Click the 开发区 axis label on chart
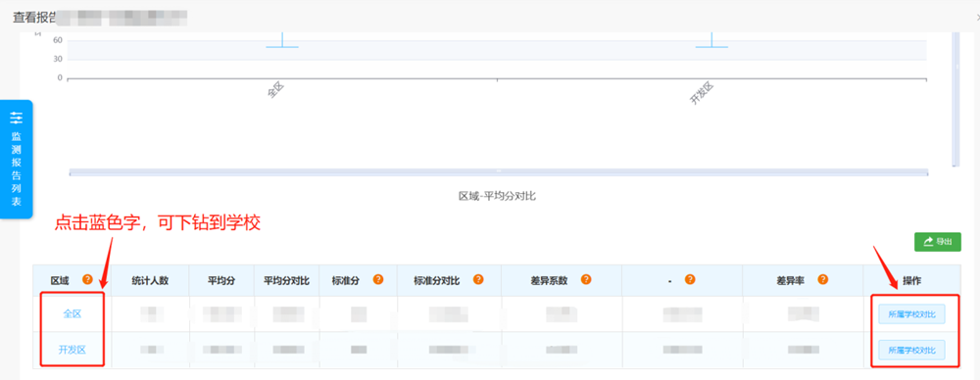This screenshot has height=380, width=980. (x=702, y=94)
